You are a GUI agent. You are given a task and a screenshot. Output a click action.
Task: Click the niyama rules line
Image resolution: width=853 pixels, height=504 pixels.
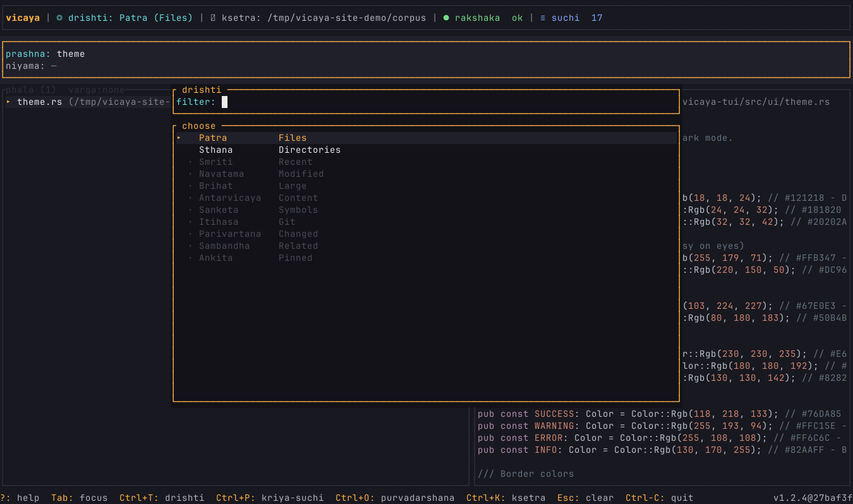point(426,66)
